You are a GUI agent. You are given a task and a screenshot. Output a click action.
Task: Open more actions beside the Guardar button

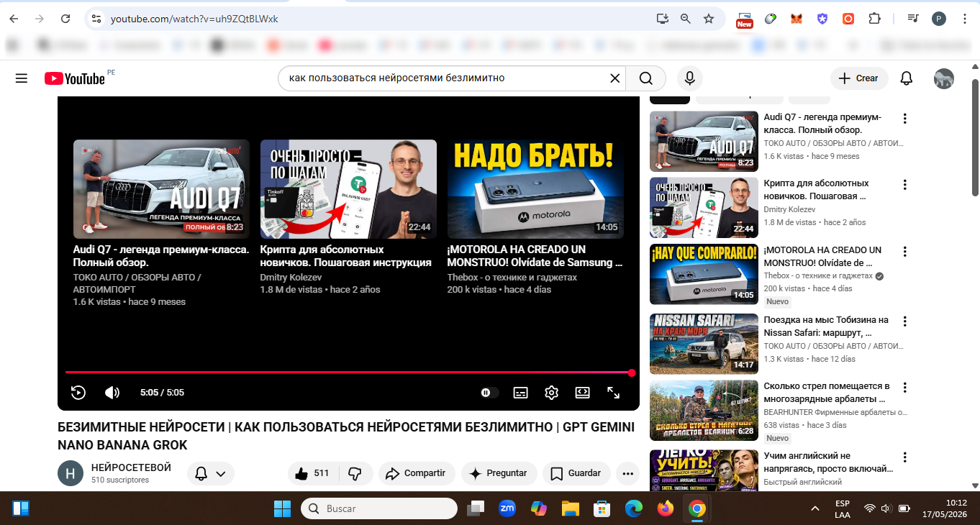coord(628,473)
